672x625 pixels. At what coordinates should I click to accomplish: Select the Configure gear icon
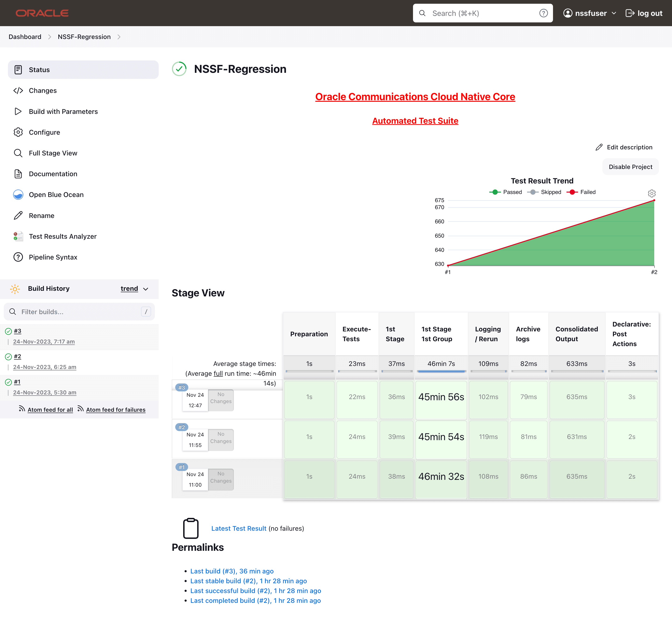point(18,132)
